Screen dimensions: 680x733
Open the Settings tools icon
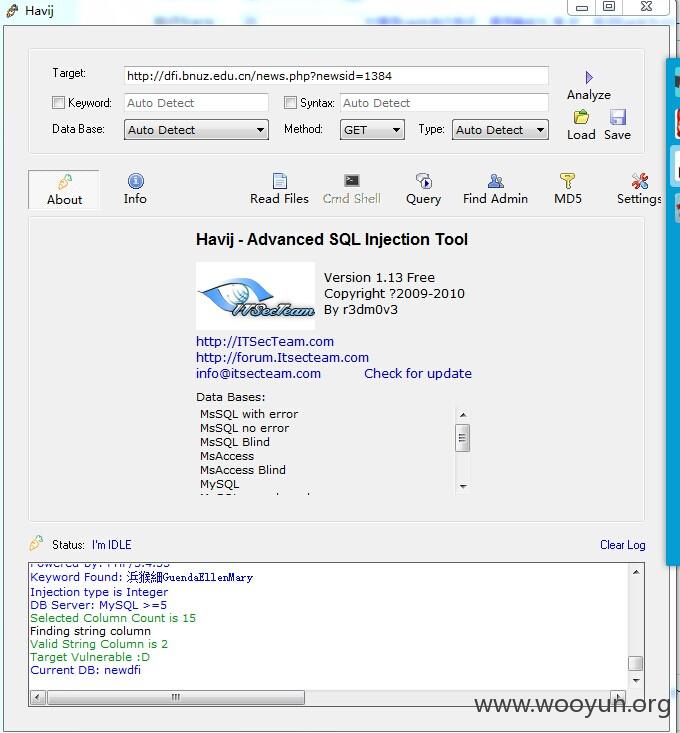pos(639,181)
